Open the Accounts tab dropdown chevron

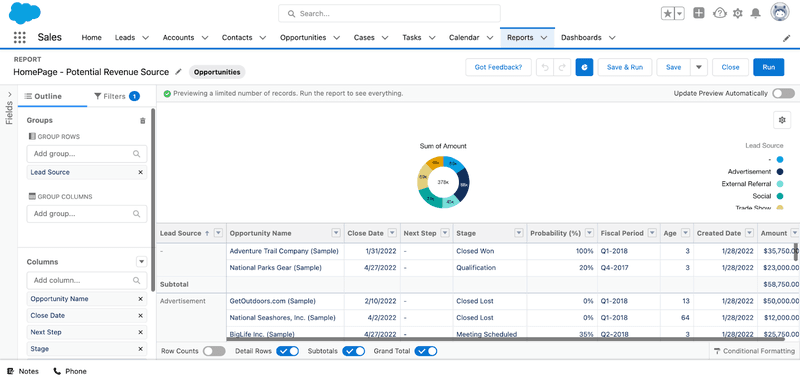coord(205,38)
